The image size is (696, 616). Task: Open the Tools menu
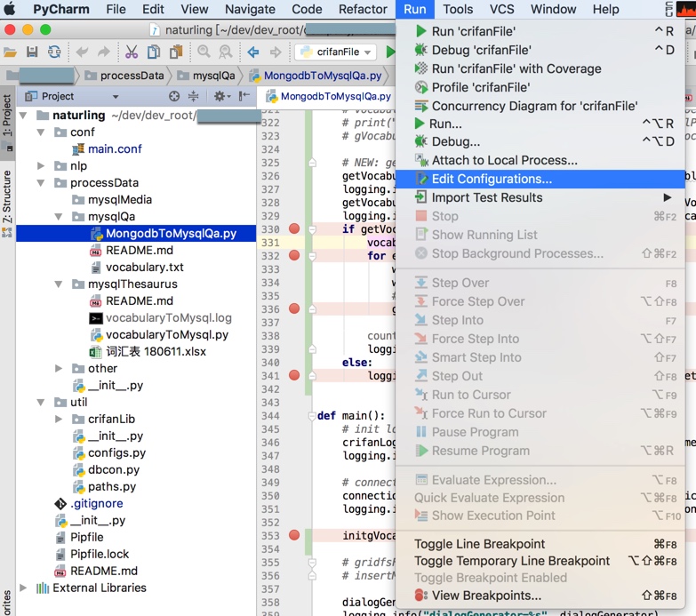(458, 9)
